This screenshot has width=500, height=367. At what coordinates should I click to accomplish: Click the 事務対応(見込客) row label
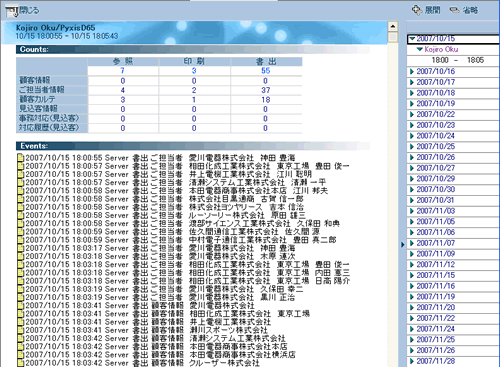click(x=49, y=118)
